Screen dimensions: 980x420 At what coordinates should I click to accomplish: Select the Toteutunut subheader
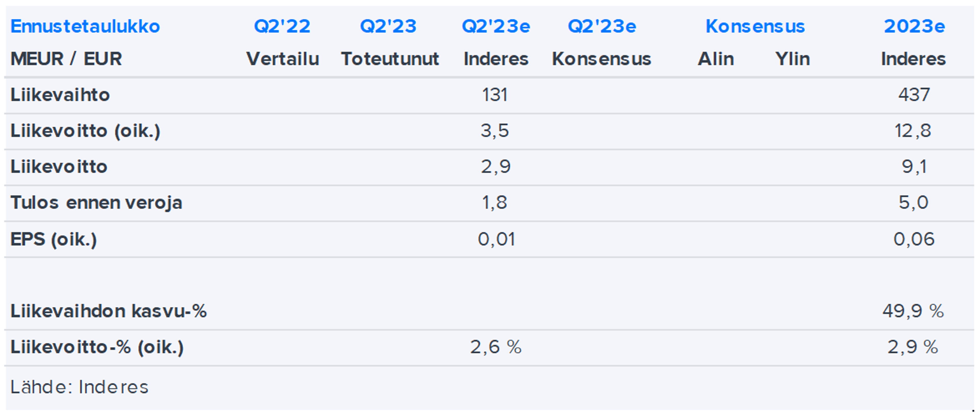[x=389, y=59]
